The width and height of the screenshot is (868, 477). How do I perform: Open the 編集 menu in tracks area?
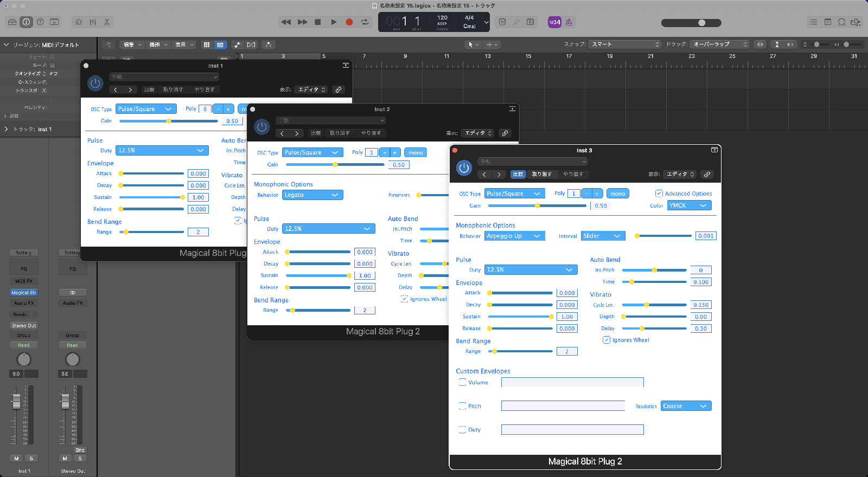coord(132,44)
